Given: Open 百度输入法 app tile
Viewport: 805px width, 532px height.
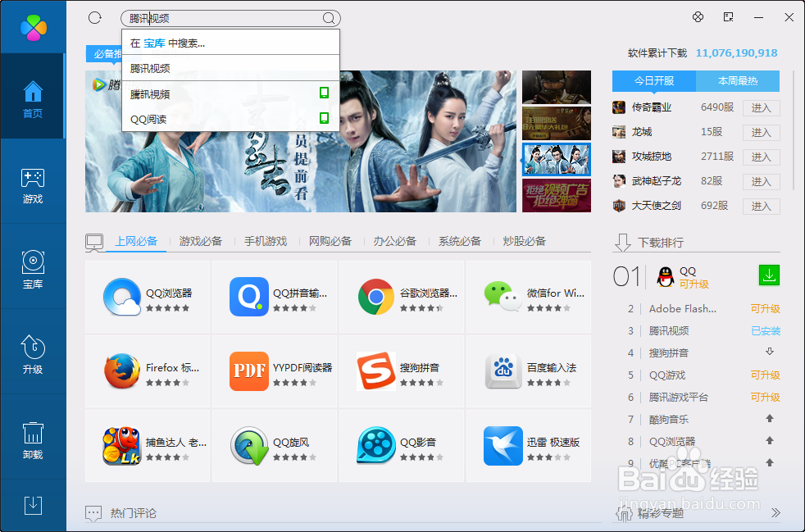Looking at the screenshot, I should [x=529, y=371].
